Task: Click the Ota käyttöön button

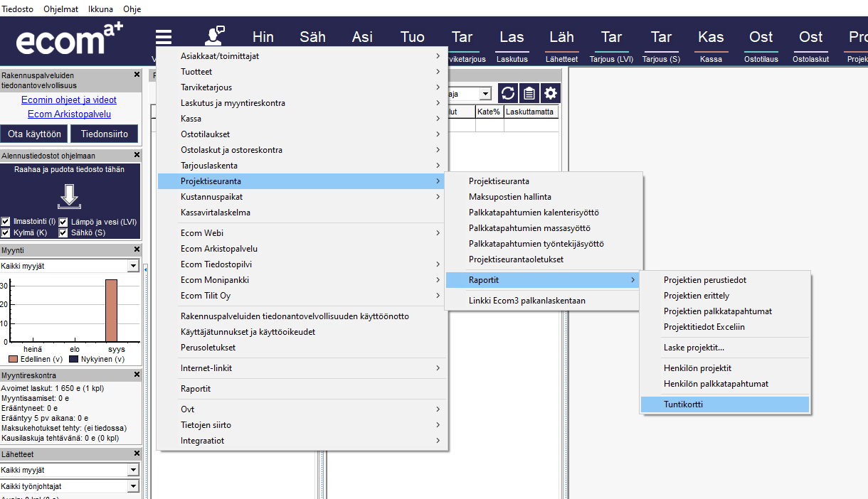Action: tap(35, 134)
